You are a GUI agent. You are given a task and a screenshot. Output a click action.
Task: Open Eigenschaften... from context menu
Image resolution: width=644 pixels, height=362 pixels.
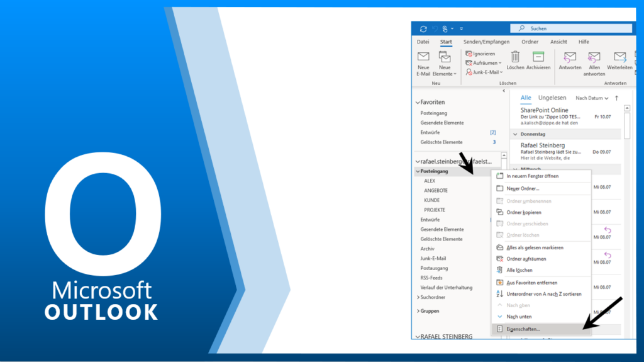[x=541, y=329]
